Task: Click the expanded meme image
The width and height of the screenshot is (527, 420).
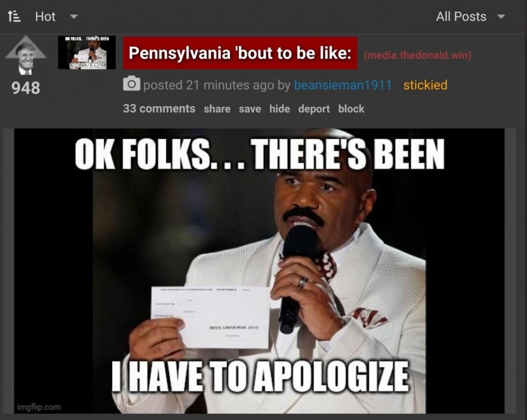Action: (259, 271)
